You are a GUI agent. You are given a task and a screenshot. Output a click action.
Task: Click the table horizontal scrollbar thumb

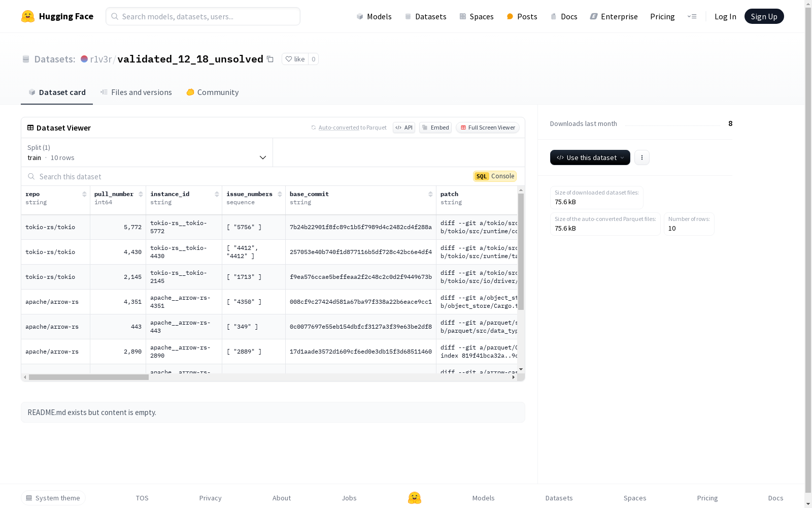89,377
